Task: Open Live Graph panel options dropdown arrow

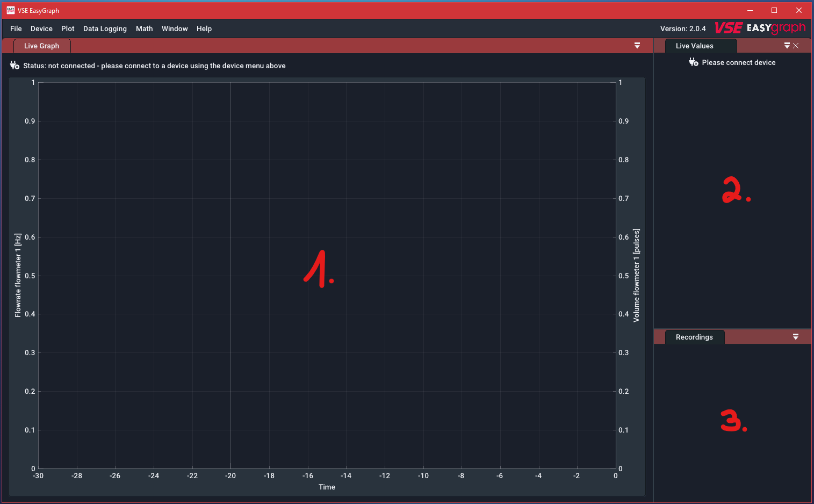Action: click(x=637, y=46)
